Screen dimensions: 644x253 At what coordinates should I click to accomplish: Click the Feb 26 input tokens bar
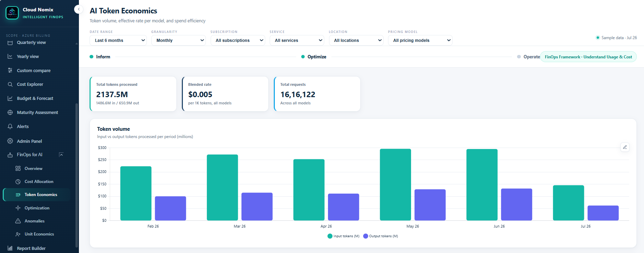pyautogui.click(x=136, y=193)
